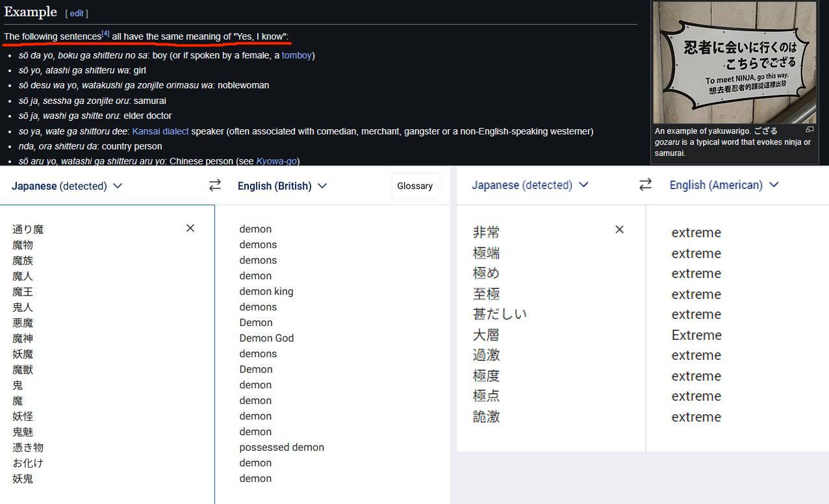The height and width of the screenshot is (504, 829).
Task: Open English (American) target language dropdown
Action: (x=724, y=185)
